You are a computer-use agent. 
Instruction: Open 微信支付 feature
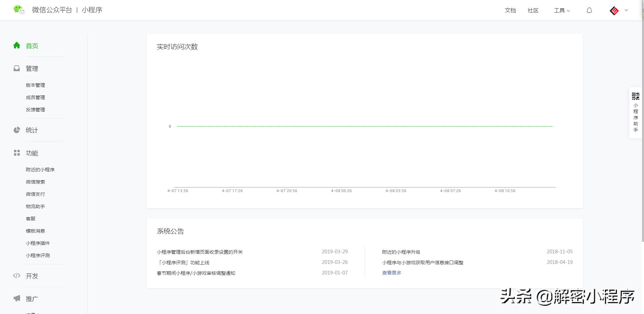35,194
